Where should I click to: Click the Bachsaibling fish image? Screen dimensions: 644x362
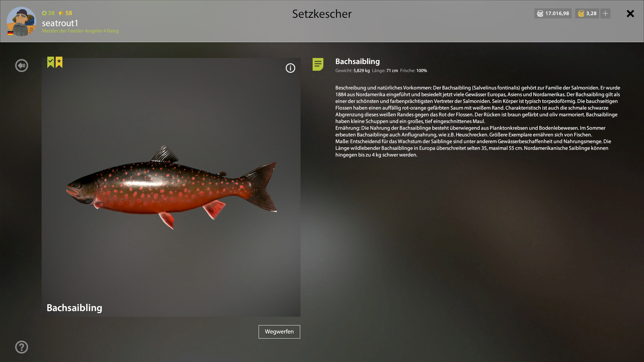(x=171, y=187)
